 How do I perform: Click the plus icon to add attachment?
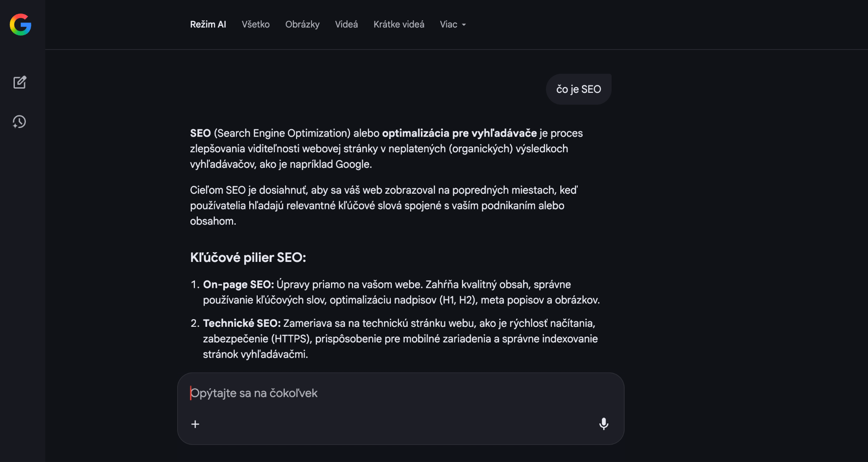(195, 424)
